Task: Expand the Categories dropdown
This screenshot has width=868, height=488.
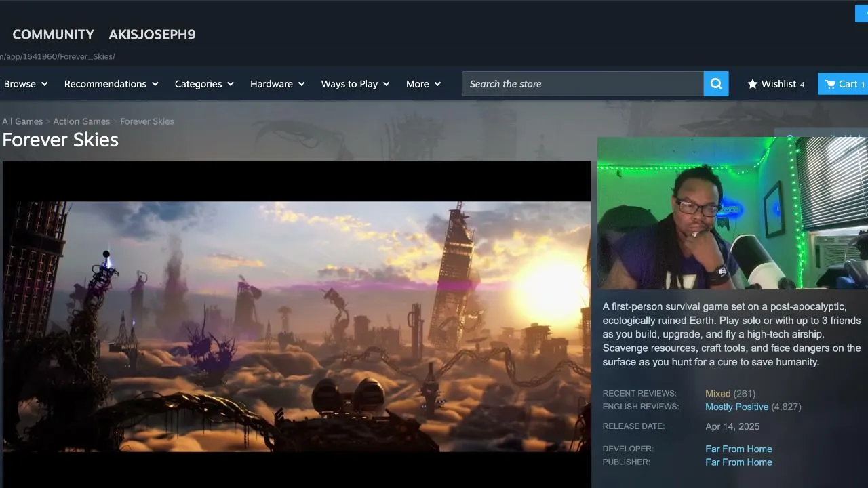Action: 204,84
